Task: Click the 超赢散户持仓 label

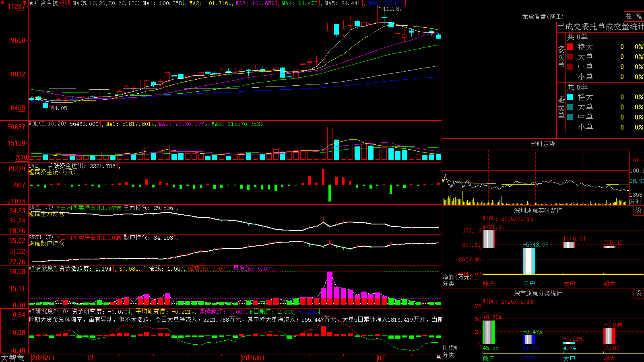Action: tap(46, 244)
